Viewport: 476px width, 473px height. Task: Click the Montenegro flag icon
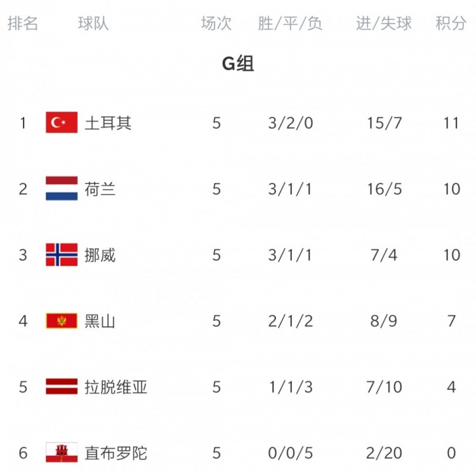point(62,321)
